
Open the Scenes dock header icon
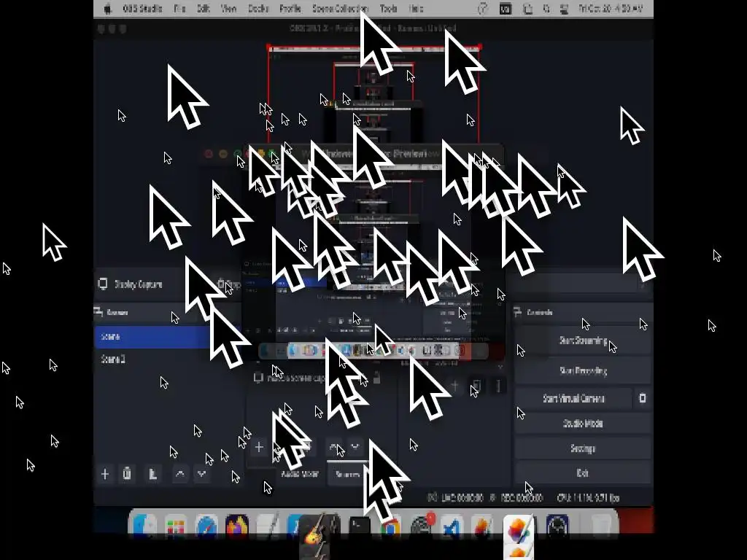point(98,312)
